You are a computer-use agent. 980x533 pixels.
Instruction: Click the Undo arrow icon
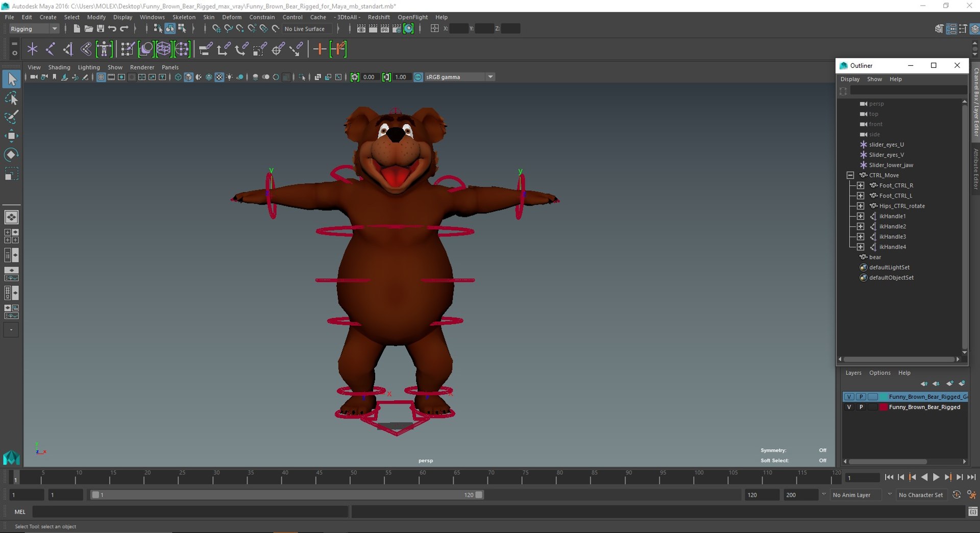112,29
